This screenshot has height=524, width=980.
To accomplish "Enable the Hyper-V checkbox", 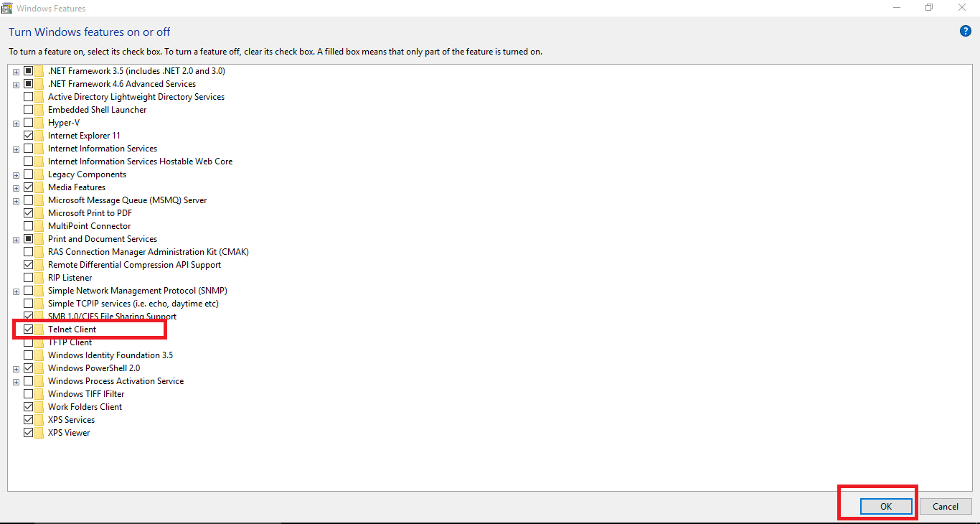I will 29,123.
